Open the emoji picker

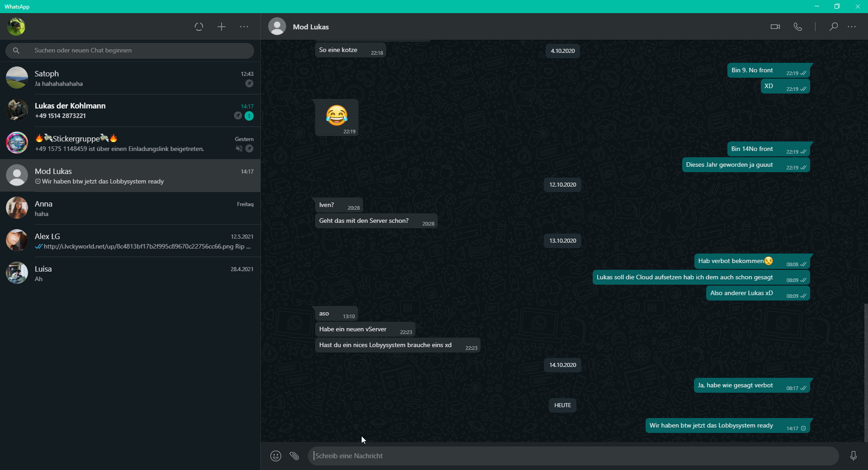click(x=276, y=456)
